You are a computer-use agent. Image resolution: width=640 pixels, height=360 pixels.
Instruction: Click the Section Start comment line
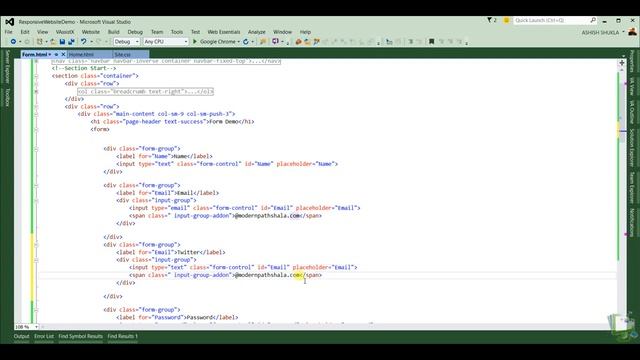[84, 68]
